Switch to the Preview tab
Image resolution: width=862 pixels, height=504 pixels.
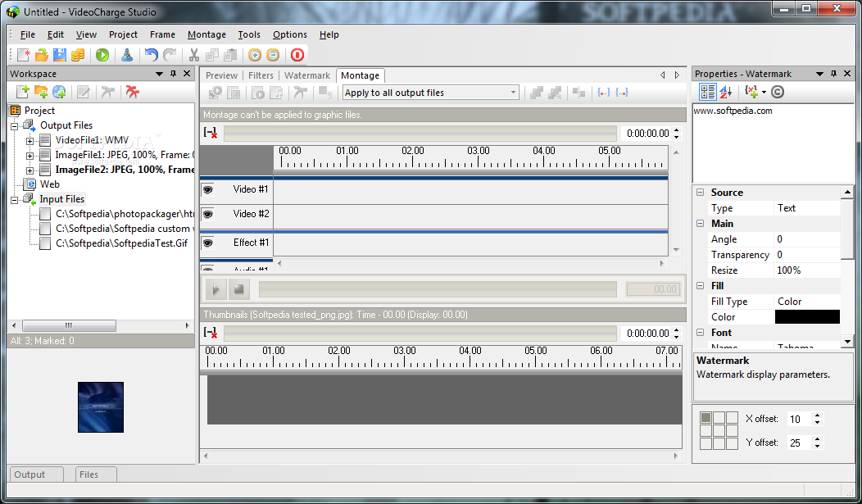221,75
